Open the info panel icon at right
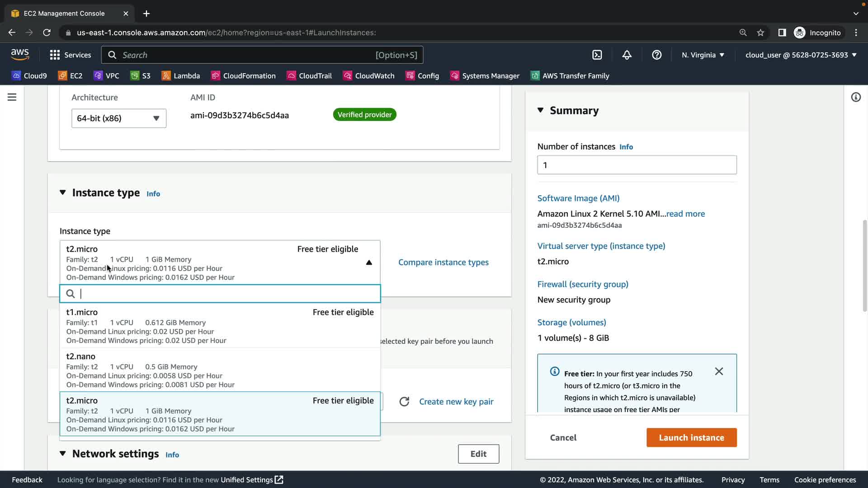Image resolution: width=868 pixels, height=488 pixels. tap(856, 97)
